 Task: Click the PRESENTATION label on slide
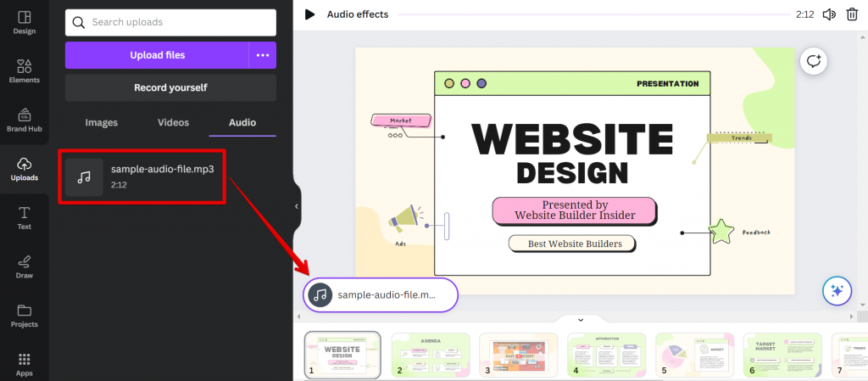tap(668, 84)
